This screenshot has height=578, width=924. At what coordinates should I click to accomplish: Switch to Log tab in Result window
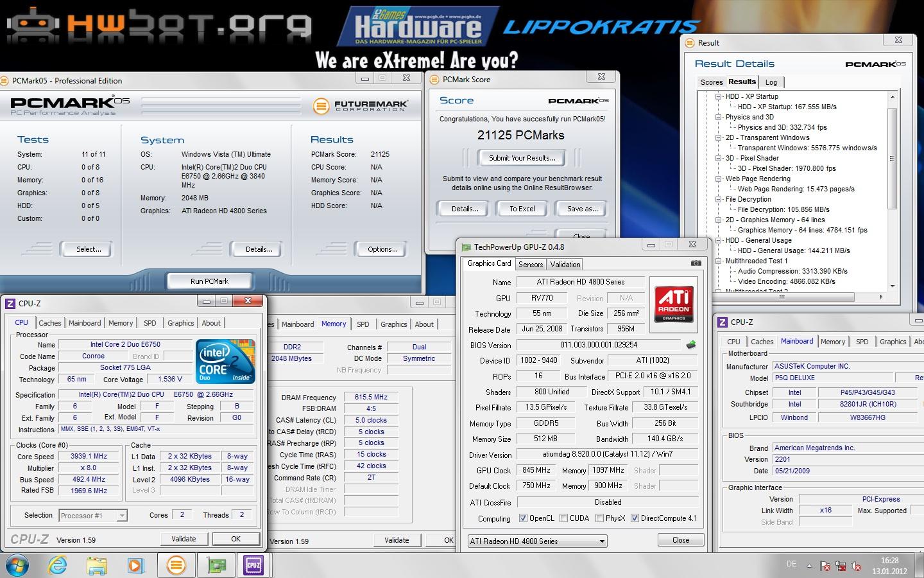point(771,82)
